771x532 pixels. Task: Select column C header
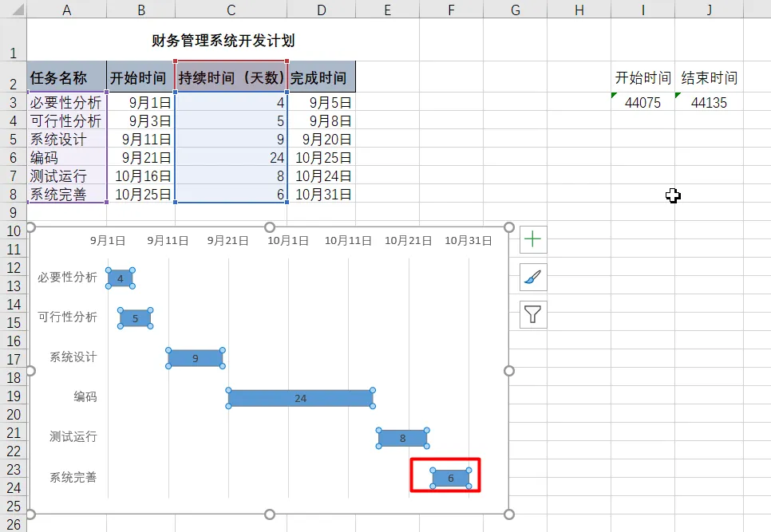[x=231, y=10]
